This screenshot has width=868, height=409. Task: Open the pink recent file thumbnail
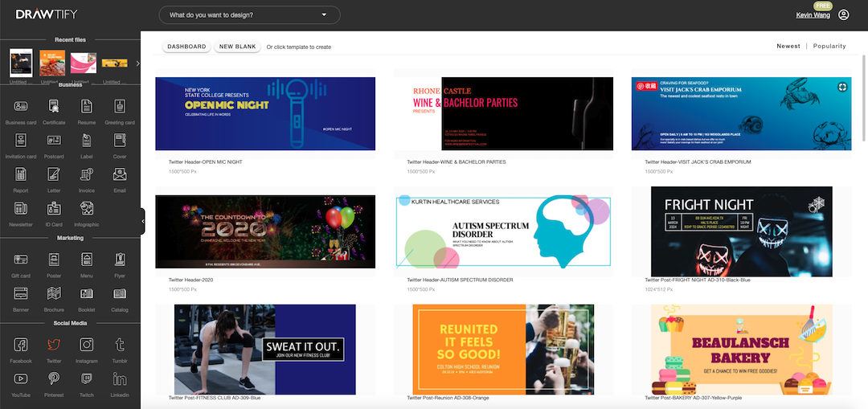[x=84, y=63]
